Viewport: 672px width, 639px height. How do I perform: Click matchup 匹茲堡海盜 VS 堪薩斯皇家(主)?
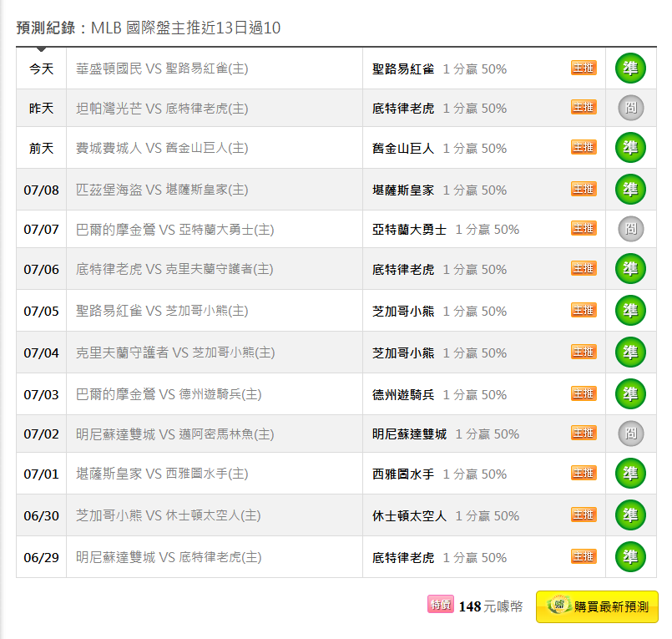(162, 190)
